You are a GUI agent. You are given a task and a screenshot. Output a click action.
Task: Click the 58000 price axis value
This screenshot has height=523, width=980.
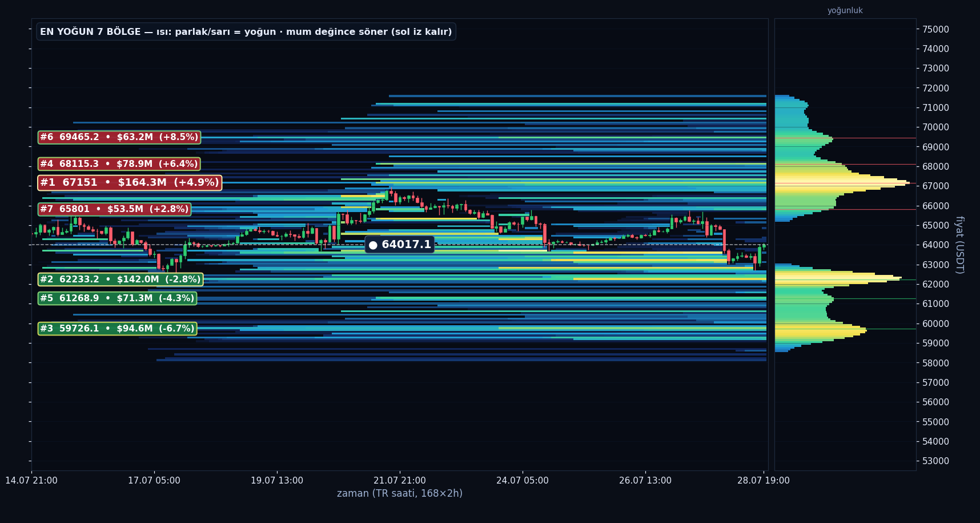[x=935, y=363]
